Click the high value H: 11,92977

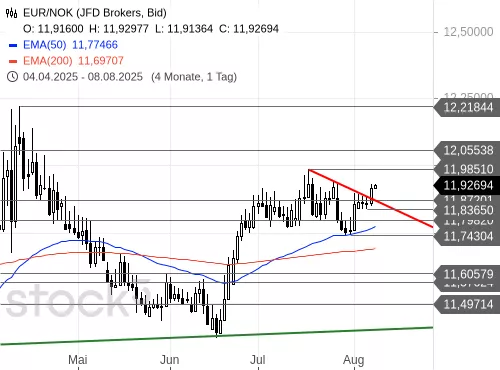click(119, 29)
